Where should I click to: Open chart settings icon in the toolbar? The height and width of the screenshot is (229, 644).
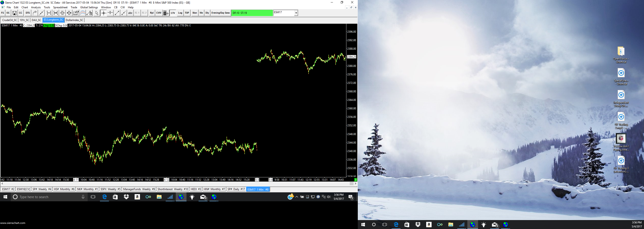pos(76,13)
